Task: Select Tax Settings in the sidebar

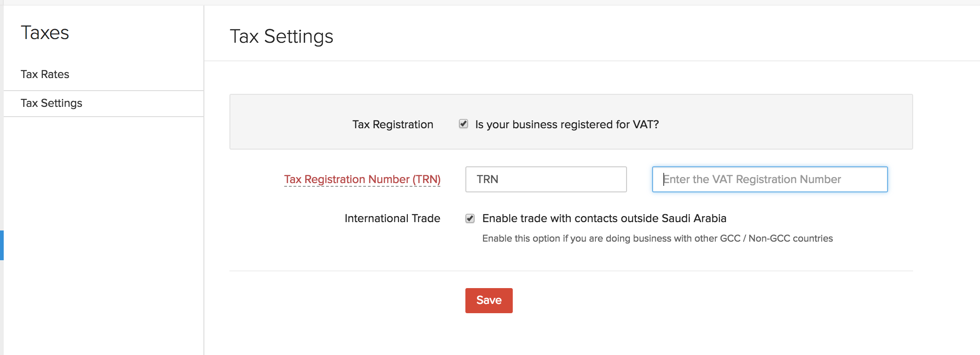Action: tap(50, 103)
